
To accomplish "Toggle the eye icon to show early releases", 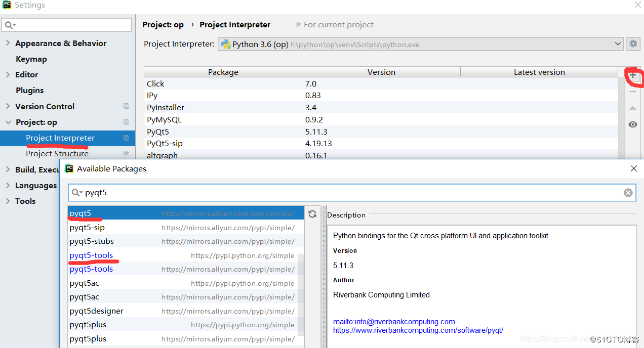I will 633,124.
